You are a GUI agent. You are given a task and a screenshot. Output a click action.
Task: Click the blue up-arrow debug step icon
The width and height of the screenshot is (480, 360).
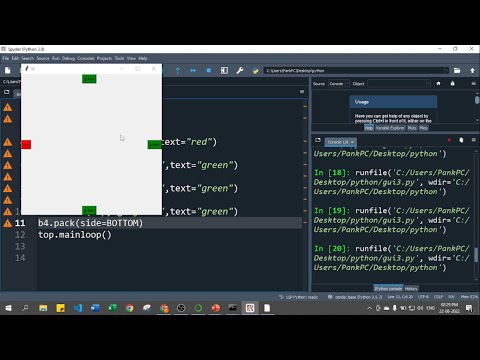pos(178,70)
